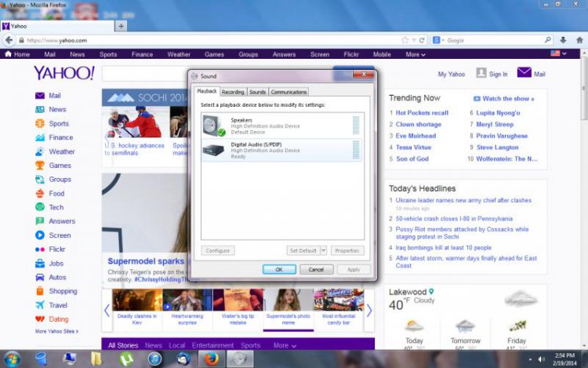Image resolution: width=588 pixels, height=368 pixels.
Task: Click the Screen play icon in the sidebar
Action: tap(40, 235)
